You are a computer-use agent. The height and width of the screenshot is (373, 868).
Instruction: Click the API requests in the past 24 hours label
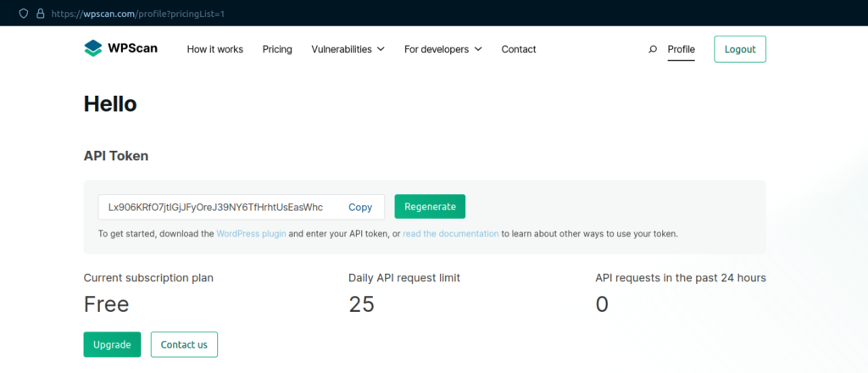point(681,278)
